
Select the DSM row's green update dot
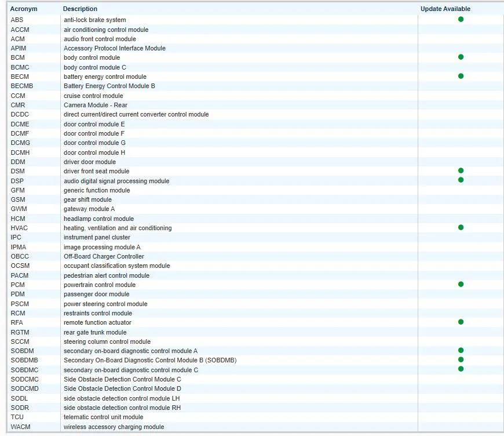(461, 170)
